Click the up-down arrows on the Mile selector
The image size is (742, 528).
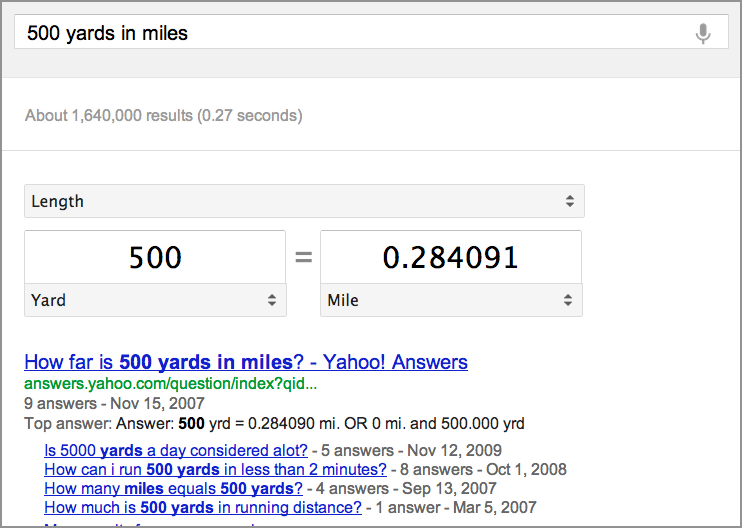[x=568, y=300]
